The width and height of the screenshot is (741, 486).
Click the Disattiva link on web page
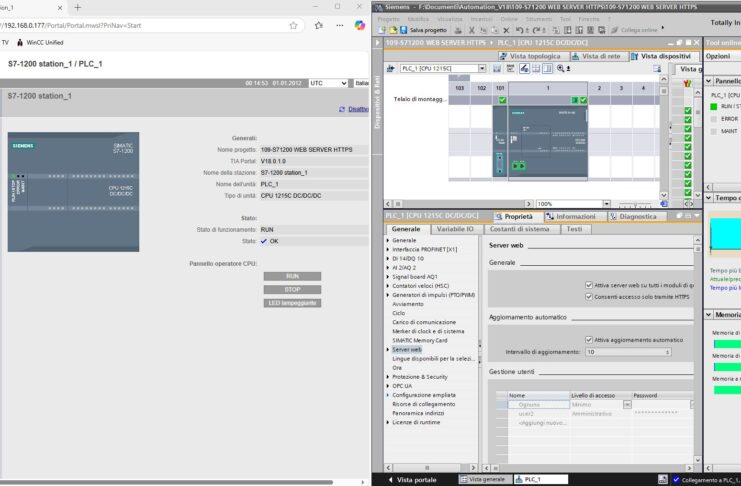point(358,109)
